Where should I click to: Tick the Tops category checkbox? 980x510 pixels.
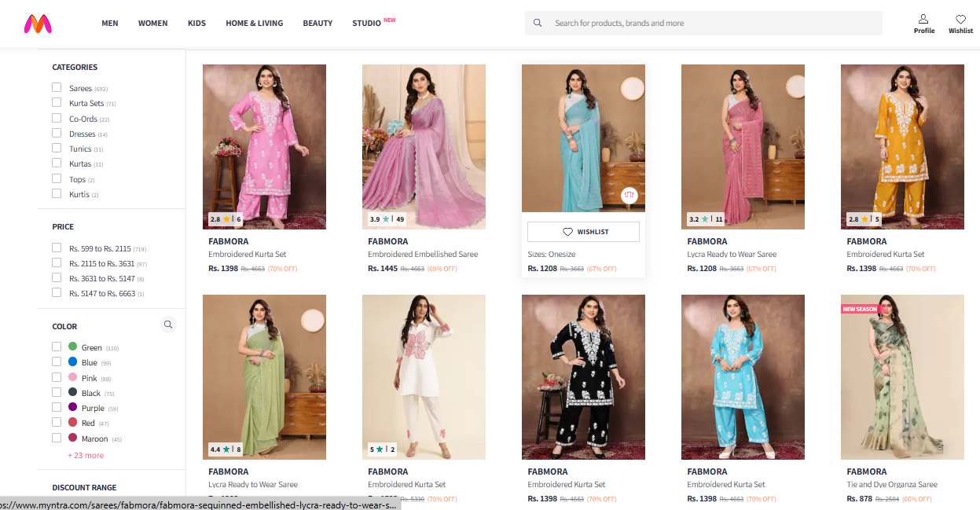tap(57, 178)
